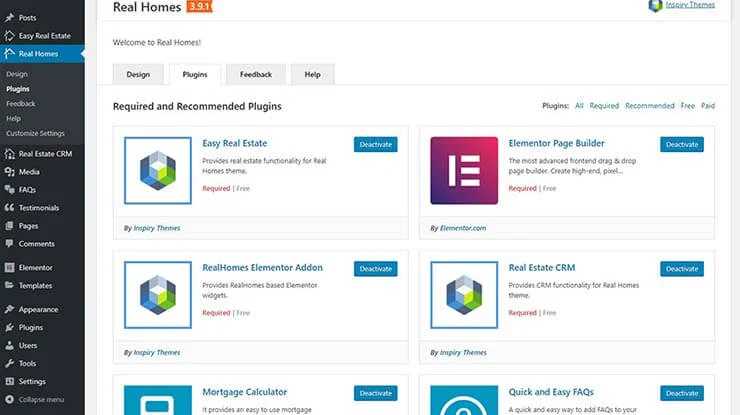Click the Settings sidebar icon
The width and height of the screenshot is (740, 415).
(9, 381)
